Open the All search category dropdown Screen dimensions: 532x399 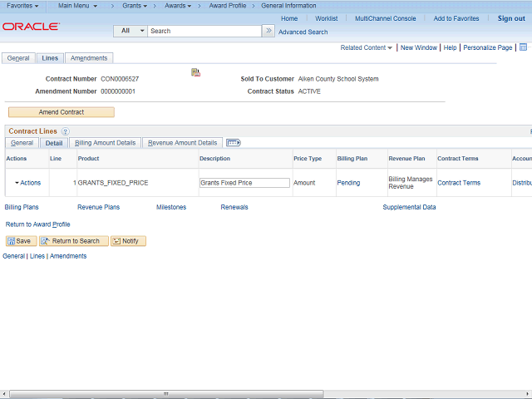click(x=131, y=31)
